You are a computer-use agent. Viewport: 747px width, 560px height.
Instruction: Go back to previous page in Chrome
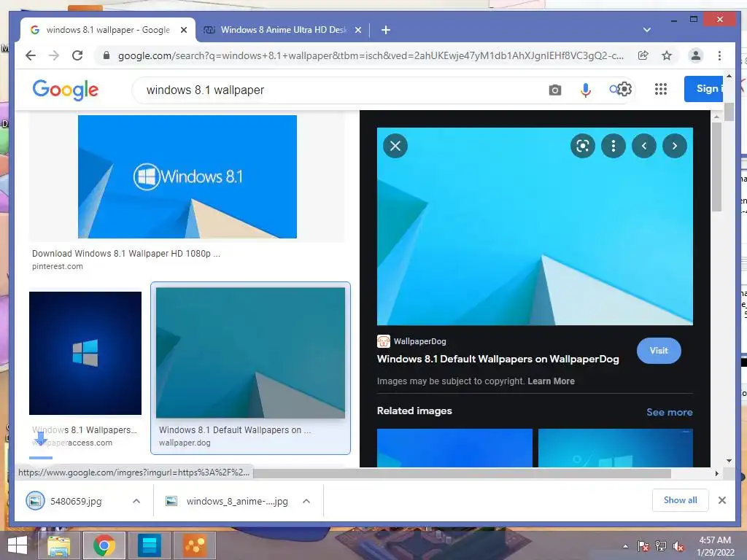(x=31, y=55)
